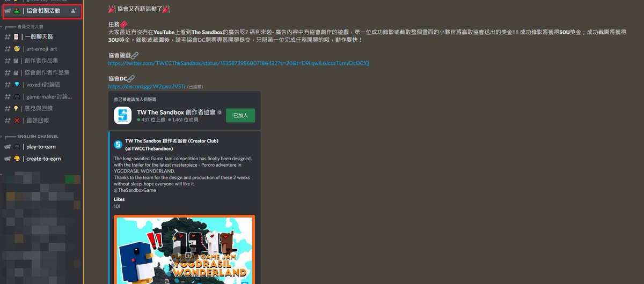Viewport: 644px width, 284px height.
Task: Open the twitter.com TWCCTheSandbox status link
Action: [238, 63]
